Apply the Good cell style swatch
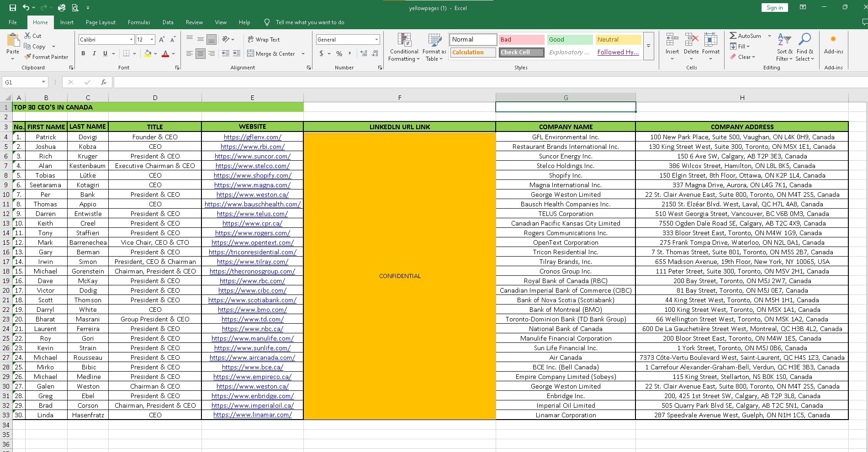The height and width of the screenshot is (452, 868). point(570,40)
